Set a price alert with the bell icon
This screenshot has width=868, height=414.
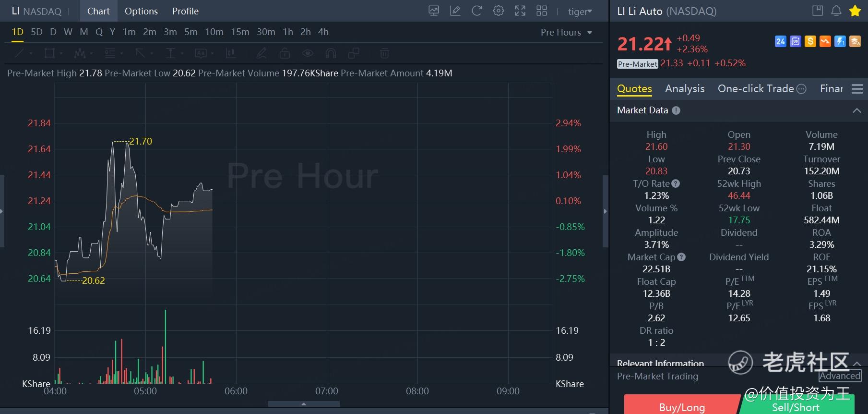[x=836, y=11]
